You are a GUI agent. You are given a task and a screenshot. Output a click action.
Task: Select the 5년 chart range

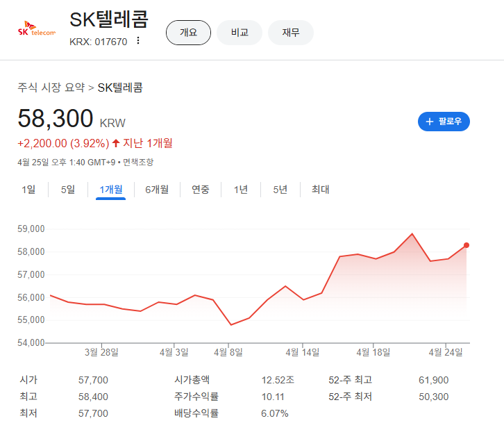[280, 190]
